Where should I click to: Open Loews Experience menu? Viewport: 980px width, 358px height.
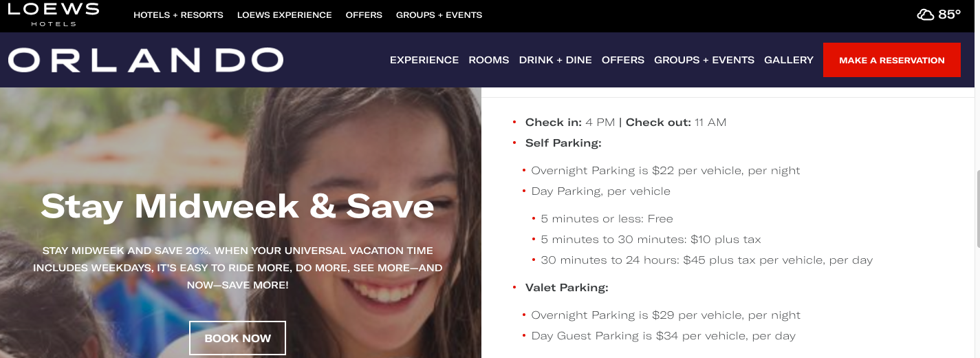(284, 15)
